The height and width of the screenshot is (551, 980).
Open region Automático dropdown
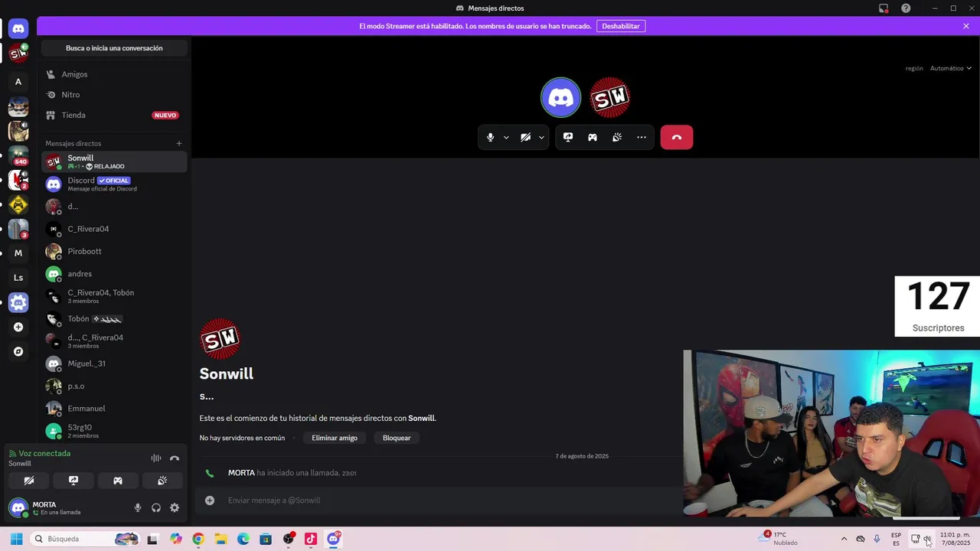950,68
